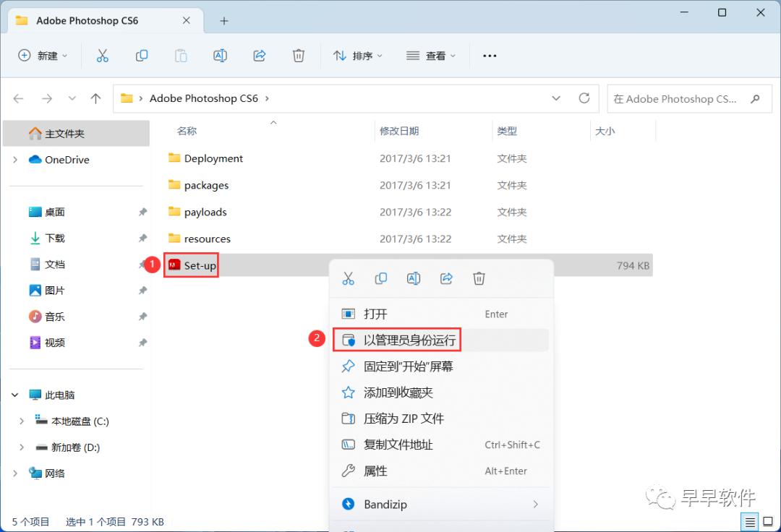This screenshot has height=532, width=781.
Task: Click the delete icon in the context menu
Action: (x=479, y=278)
